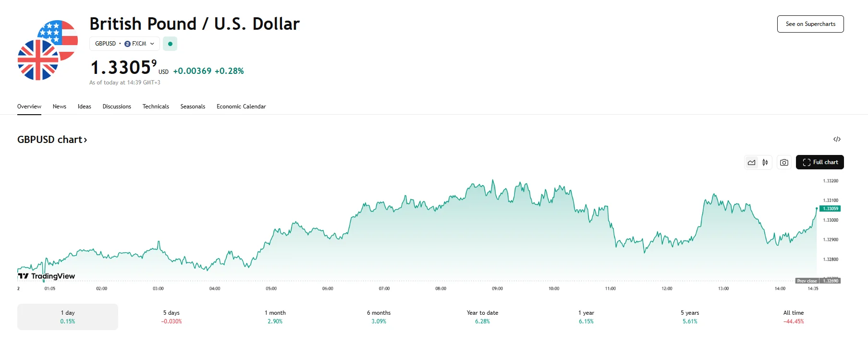Select the Year to date range
The height and width of the screenshot is (344, 868).
coord(482,317)
